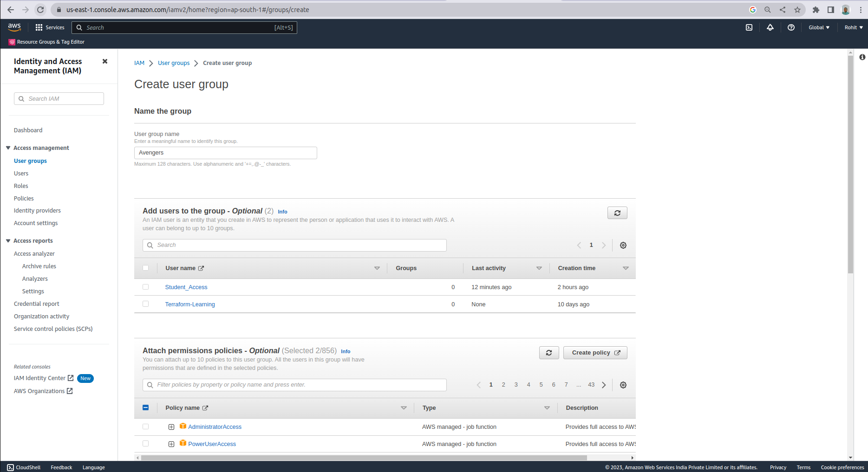868x472 pixels.
Task: Click the page vertical scrollbar
Action: [x=850, y=164]
